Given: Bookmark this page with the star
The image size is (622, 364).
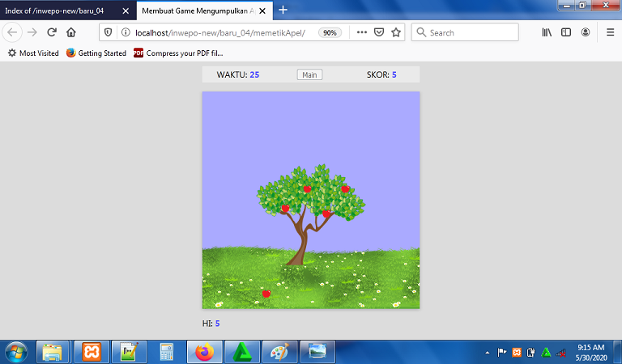Looking at the screenshot, I should (396, 32).
